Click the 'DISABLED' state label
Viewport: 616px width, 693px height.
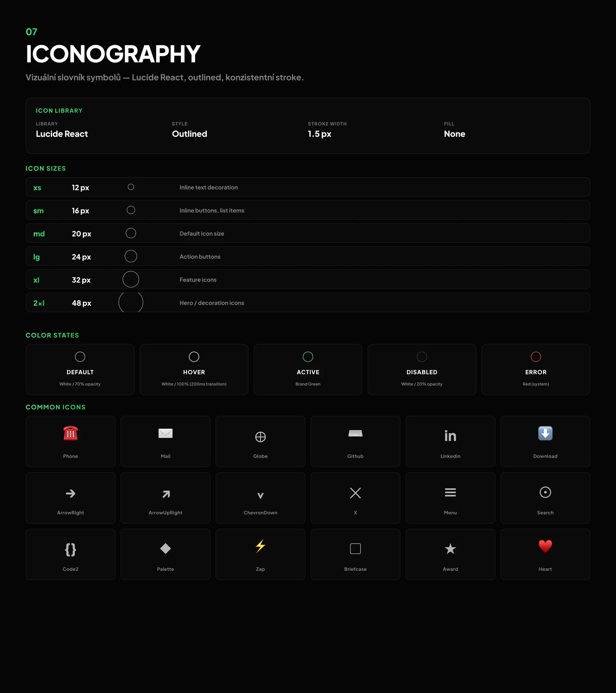click(422, 372)
